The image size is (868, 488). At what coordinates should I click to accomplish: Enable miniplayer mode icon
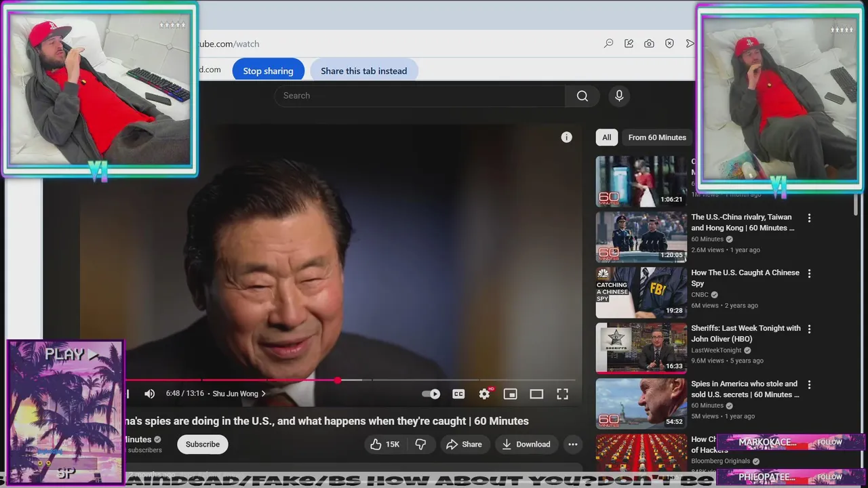(511, 394)
